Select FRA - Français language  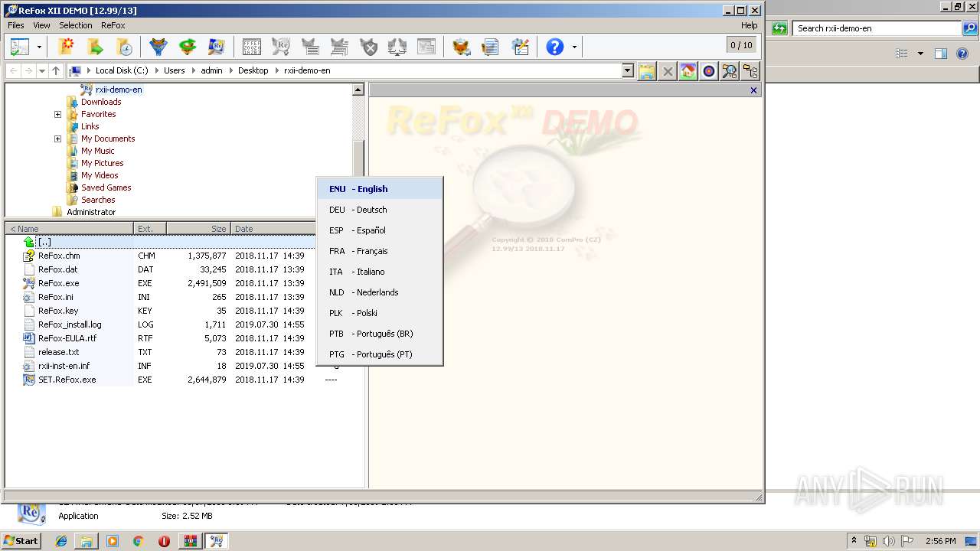(x=380, y=251)
